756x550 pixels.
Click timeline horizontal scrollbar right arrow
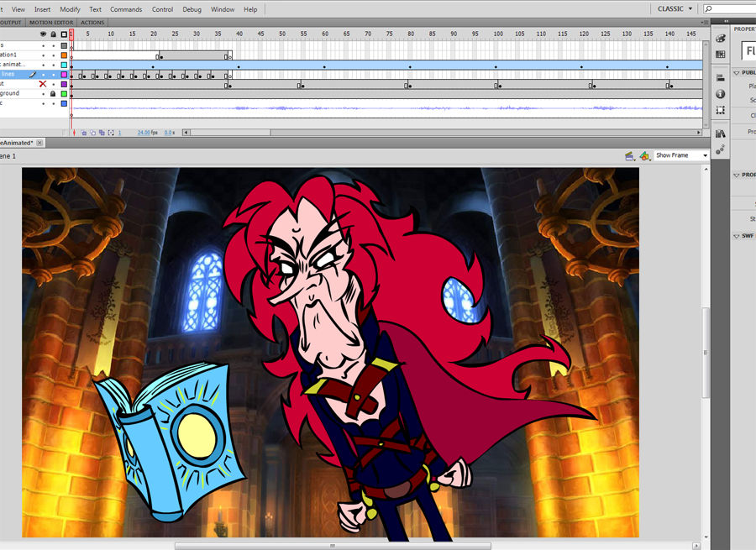point(699,133)
